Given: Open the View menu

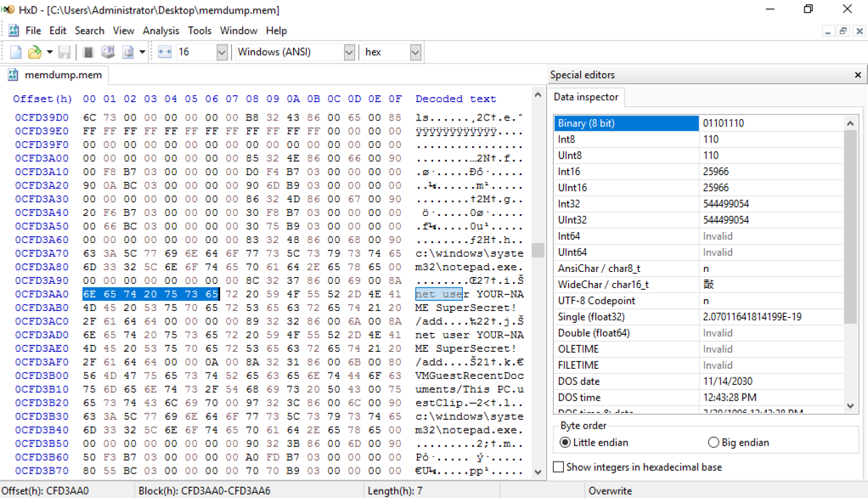Looking at the screenshot, I should coord(123,31).
